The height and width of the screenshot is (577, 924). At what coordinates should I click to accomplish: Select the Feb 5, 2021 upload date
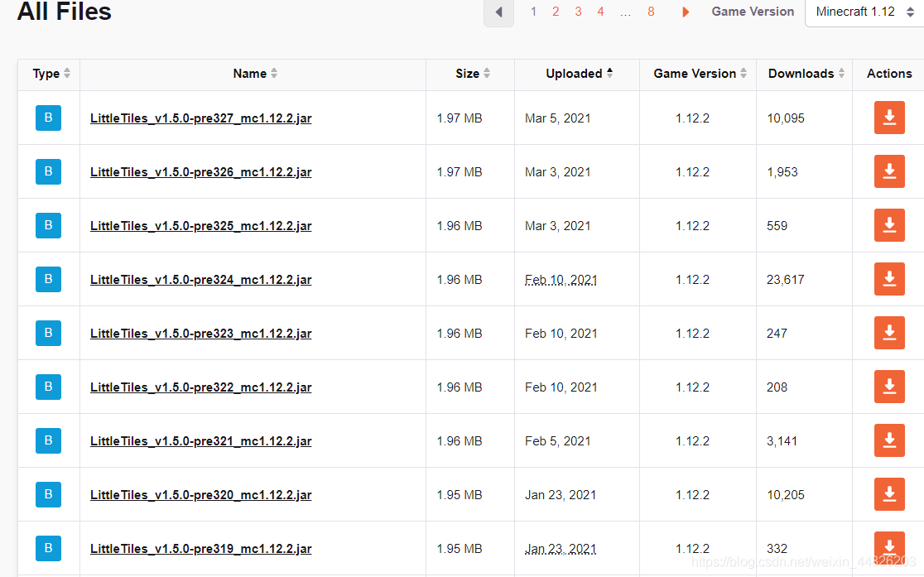click(x=557, y=441)
